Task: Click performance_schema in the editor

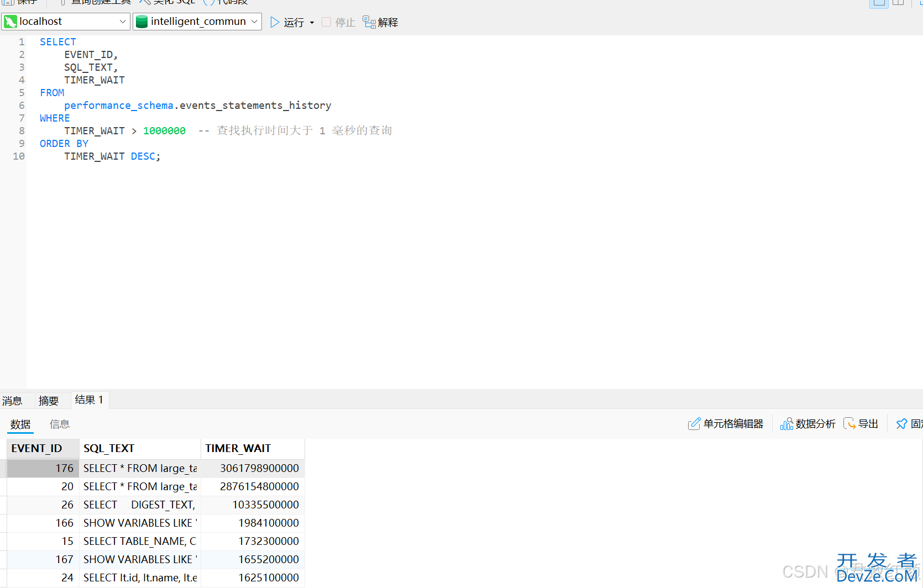Action: [x=119, y=106]
